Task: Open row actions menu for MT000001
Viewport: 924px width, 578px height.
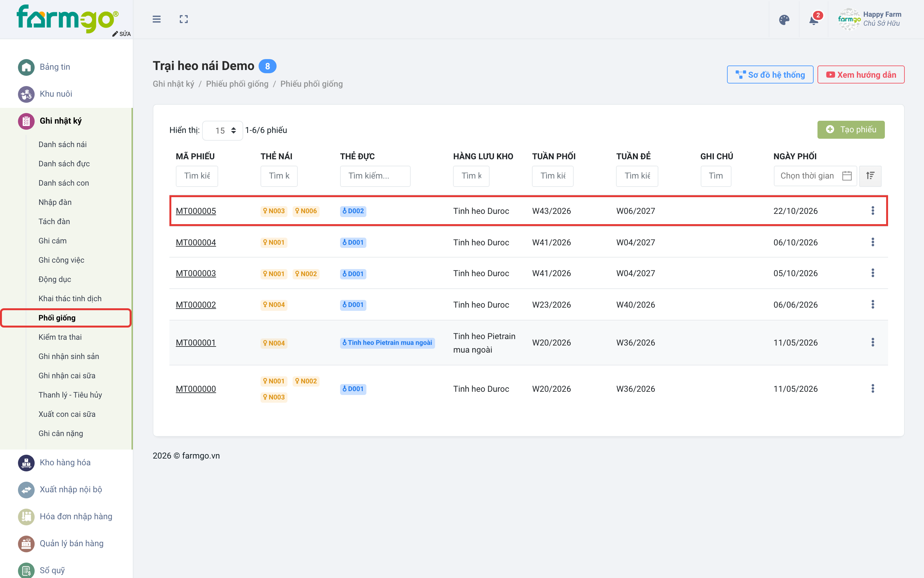Action: pos(873,342)
